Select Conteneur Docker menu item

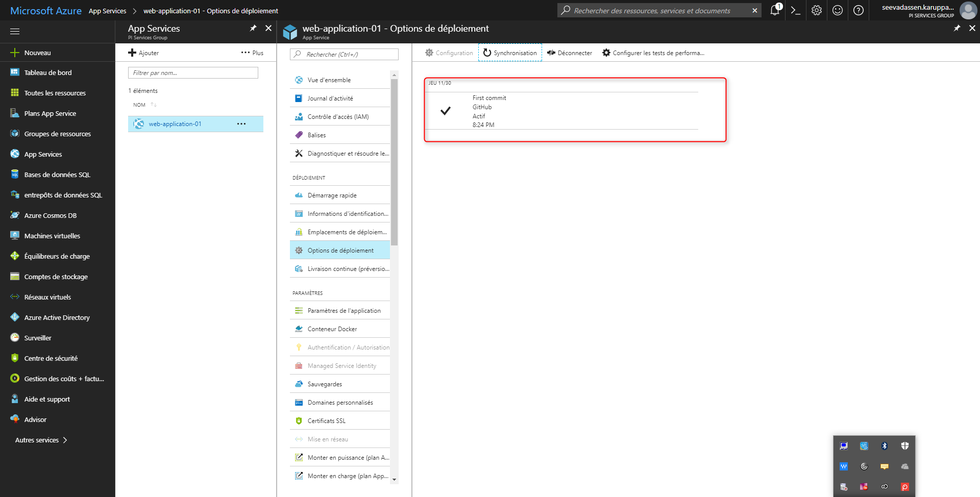(x=332, y=329)
